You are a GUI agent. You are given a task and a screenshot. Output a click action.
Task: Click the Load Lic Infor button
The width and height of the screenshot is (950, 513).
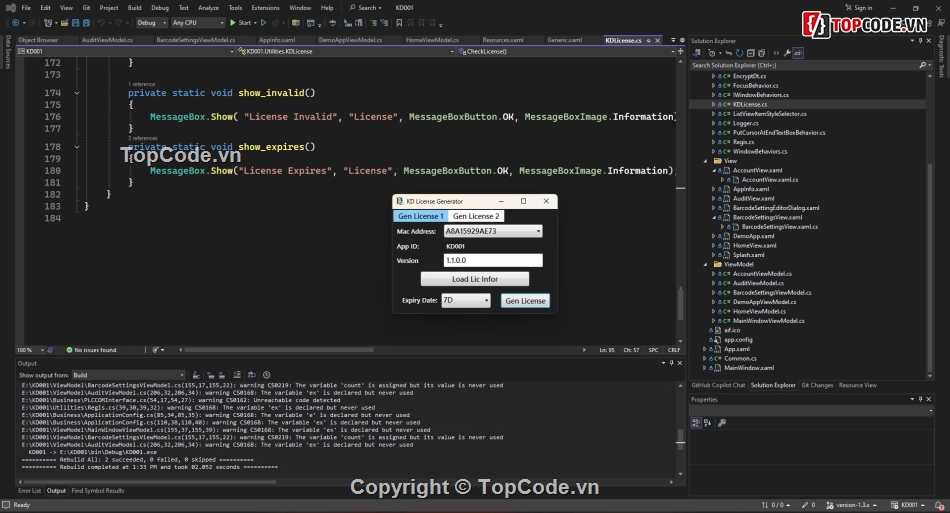(x=474, y=279)
